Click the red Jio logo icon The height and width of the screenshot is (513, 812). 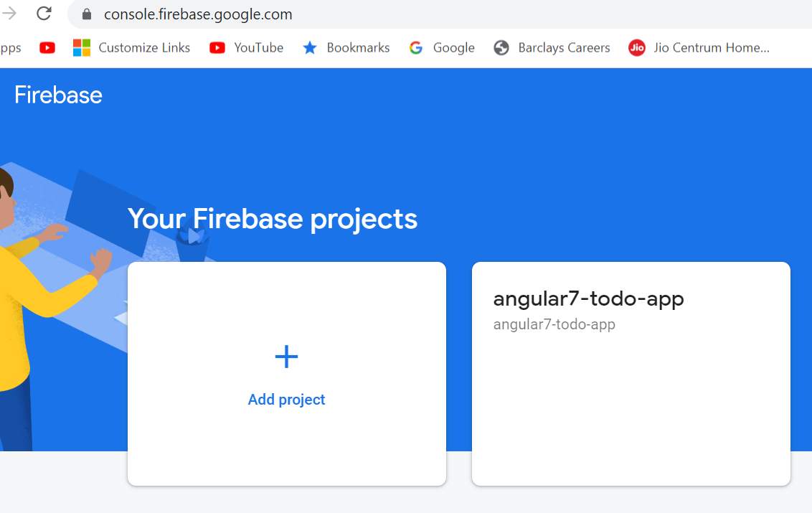(636, 48)
